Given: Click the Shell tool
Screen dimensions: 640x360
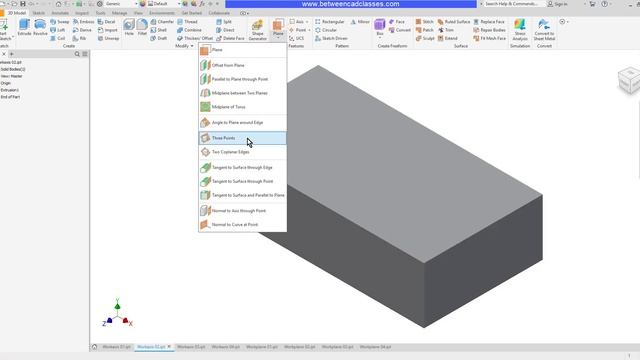Looking at the screenshot, I should click(159, 30).
